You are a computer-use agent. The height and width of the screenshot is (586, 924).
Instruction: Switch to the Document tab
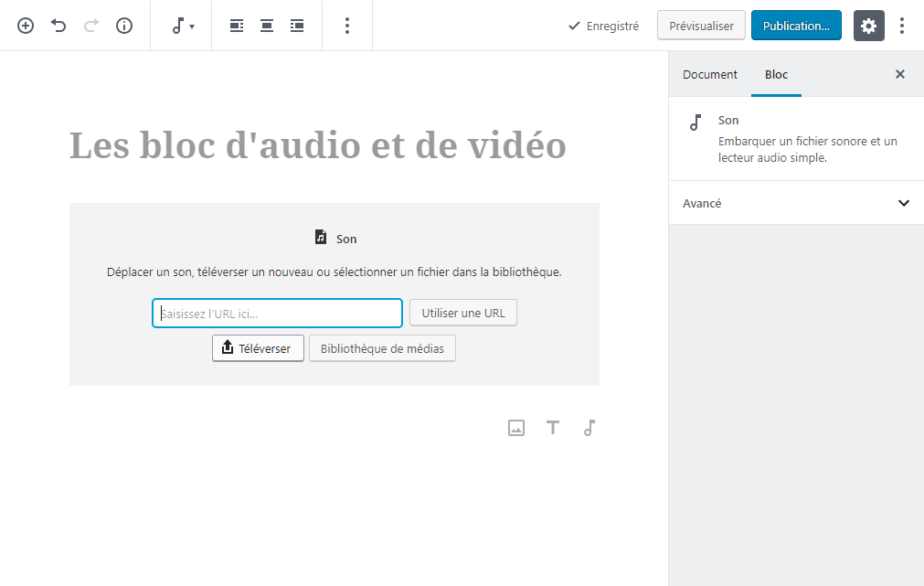710,75
